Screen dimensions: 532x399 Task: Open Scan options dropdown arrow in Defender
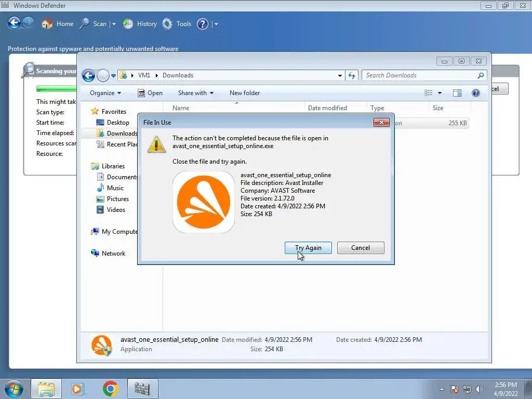(x=114, y=24)
